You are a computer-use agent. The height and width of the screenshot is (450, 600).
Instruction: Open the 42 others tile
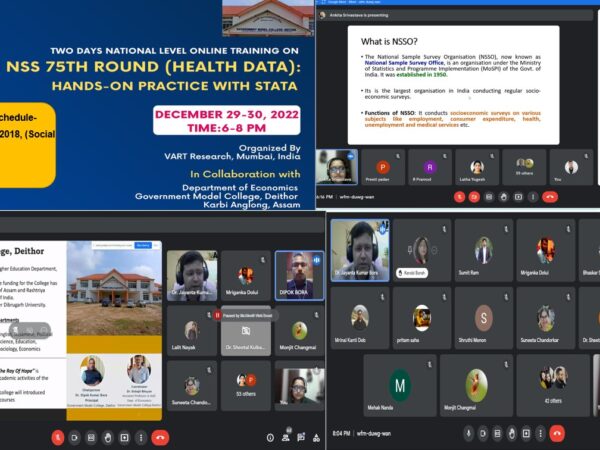pyautogui.click(x=553, y=385)
